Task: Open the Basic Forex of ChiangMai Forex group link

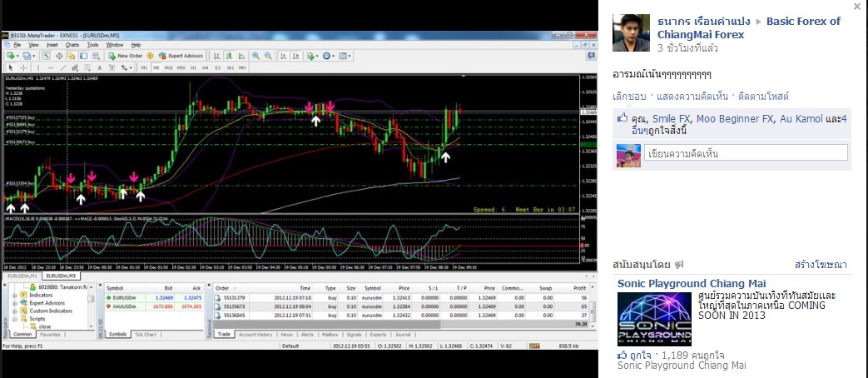Action: pyautogui.click(x=749, y=27)
